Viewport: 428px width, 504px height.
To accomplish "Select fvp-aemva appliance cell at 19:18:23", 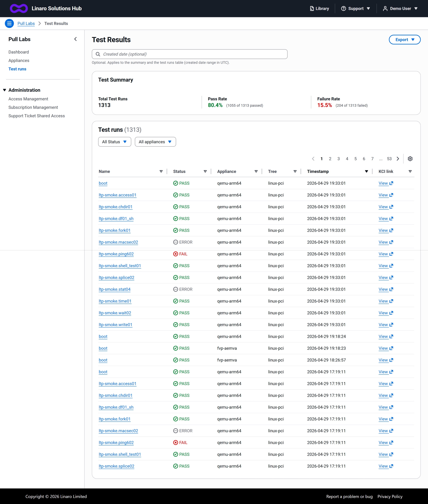I will pyautogui.click(x=227, y=348).
